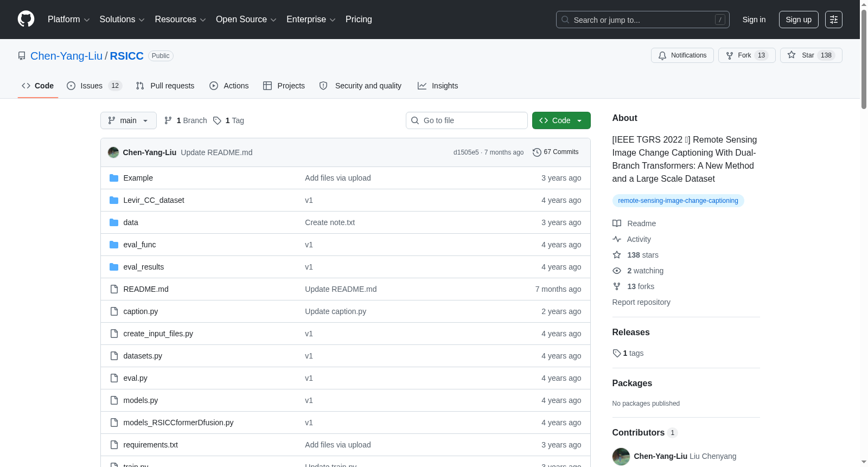Screen dimensions: 868x467
Task: Click Chen-Yang-Liu avatar in commit header
Action: click(113, 152)
